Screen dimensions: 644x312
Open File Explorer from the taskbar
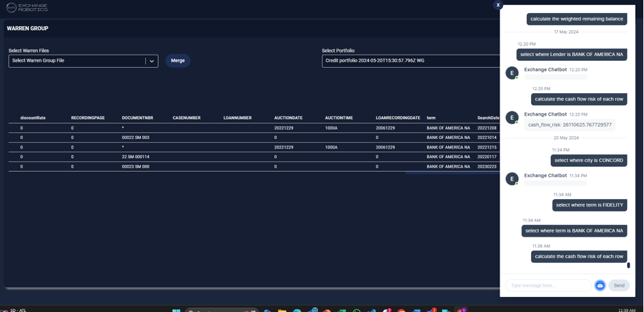282,310
